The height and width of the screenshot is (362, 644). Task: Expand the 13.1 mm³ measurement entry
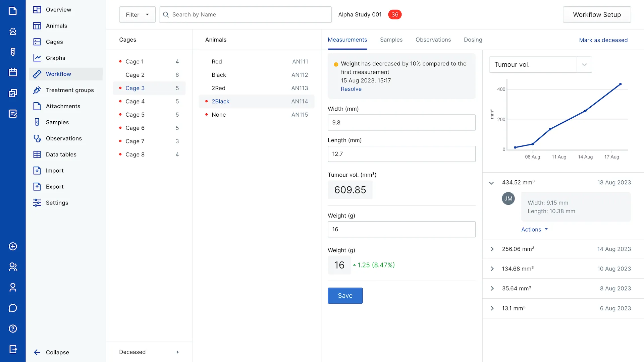coord(492,308)
